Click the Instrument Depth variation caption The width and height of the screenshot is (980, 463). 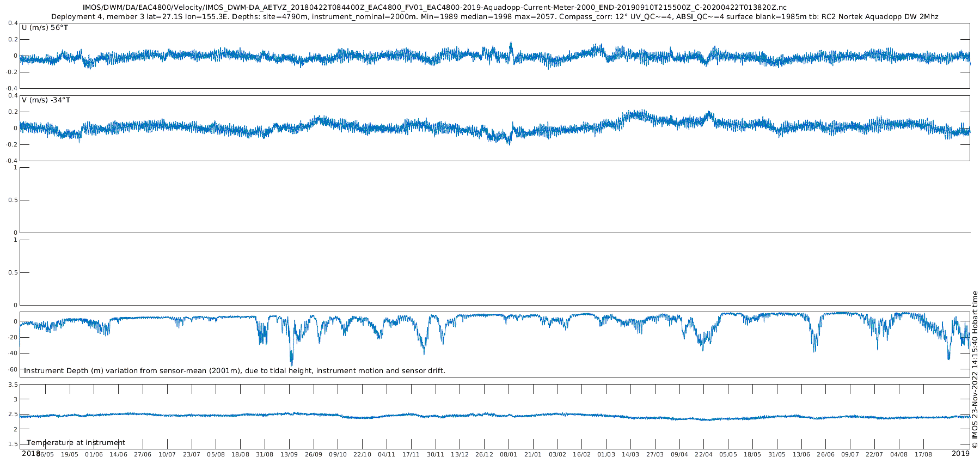click(x=234, y=371)
